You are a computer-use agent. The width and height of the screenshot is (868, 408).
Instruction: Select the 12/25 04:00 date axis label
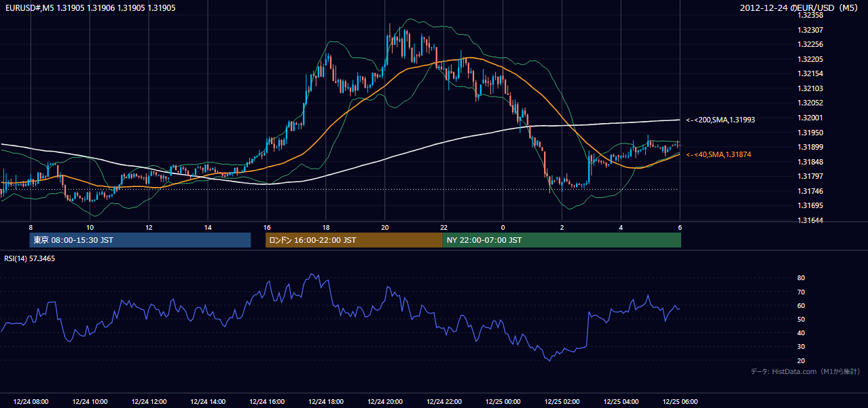(621, 401)
